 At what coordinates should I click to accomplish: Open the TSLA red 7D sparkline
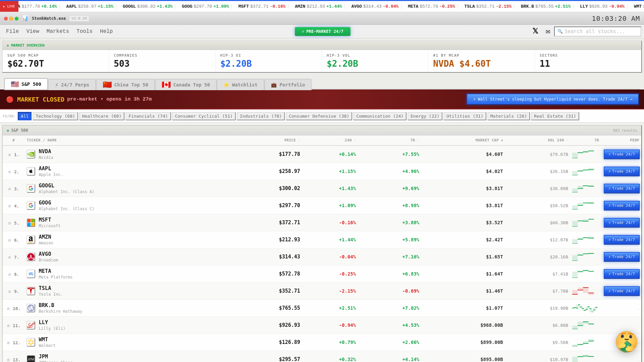tap(583, 291)
